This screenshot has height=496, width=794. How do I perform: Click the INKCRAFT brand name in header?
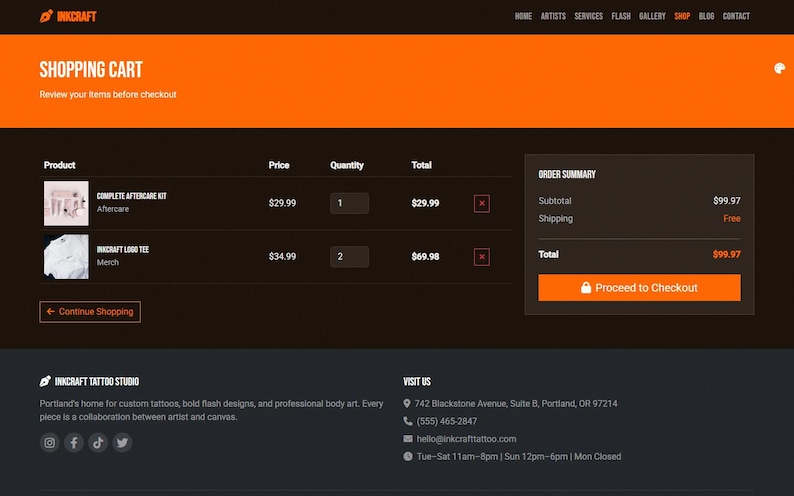76,17
